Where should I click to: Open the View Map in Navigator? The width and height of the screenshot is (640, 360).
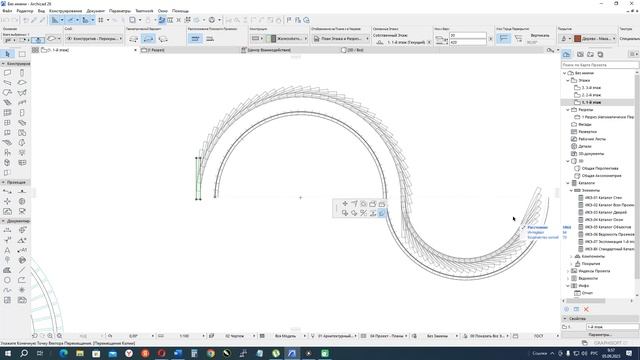580,54
